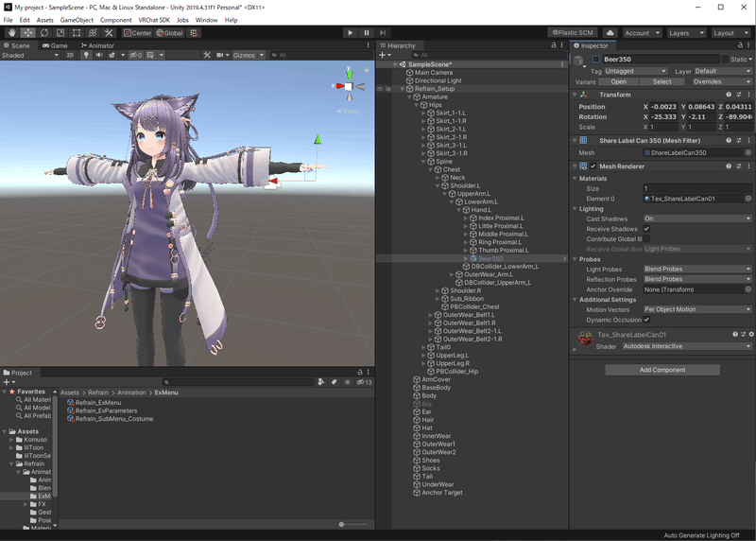Image resolution: width=756 pixels, height=541 pixels.
Task: Select the Transform tool in toolbar
Action: [93, 33]
